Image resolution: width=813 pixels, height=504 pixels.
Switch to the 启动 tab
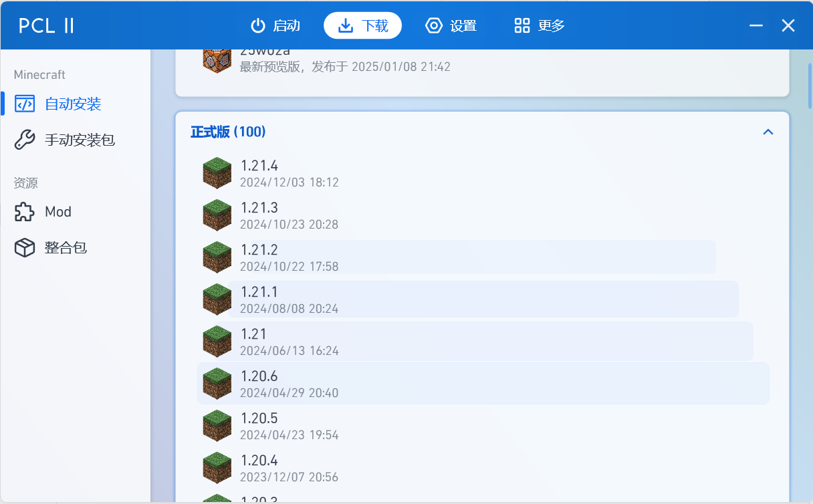pos(275,25)
